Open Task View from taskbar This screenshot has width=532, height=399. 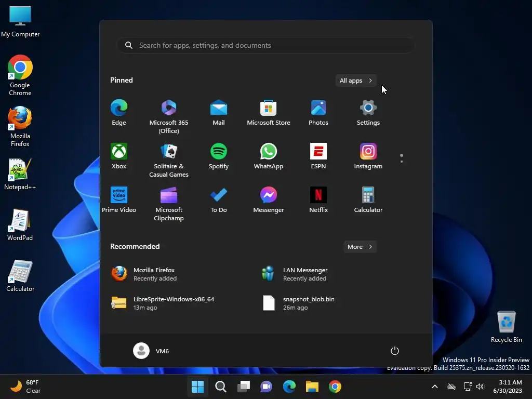pos(244,387)
